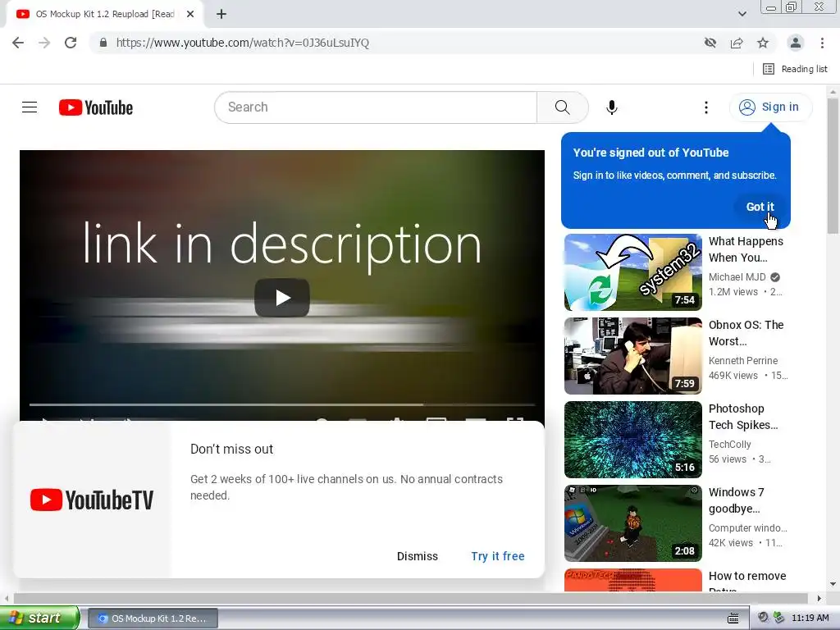Open the YouTube hamburger guide menu
The height and width of the screenshot is (630, 840).
point(30,107)
